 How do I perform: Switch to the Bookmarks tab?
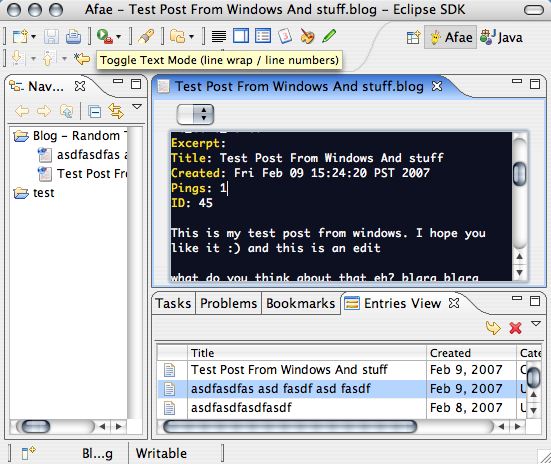[300, 303]
